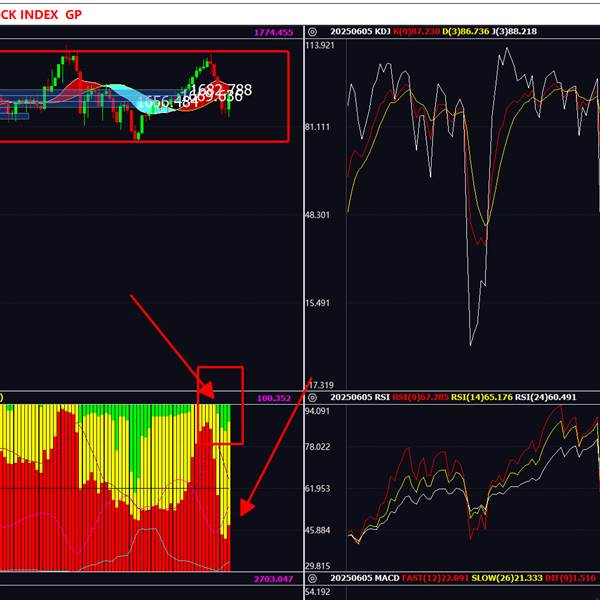
Task: Click the red arrowhead beside the bar chart
Action: pos(247,506)
